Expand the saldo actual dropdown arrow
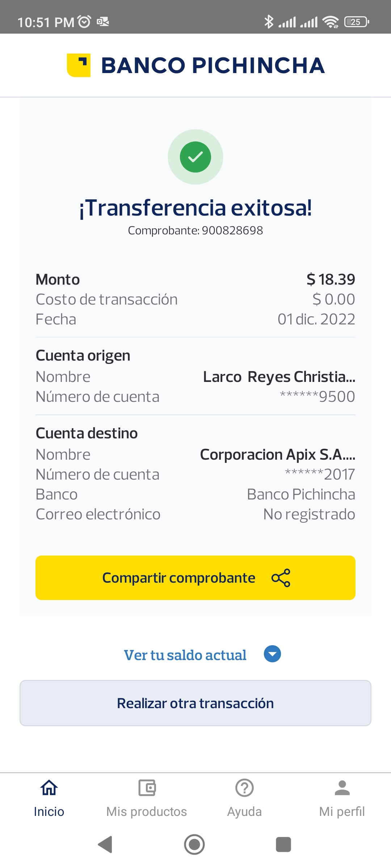Screen dimensions: 391x868 click(272, 654)
